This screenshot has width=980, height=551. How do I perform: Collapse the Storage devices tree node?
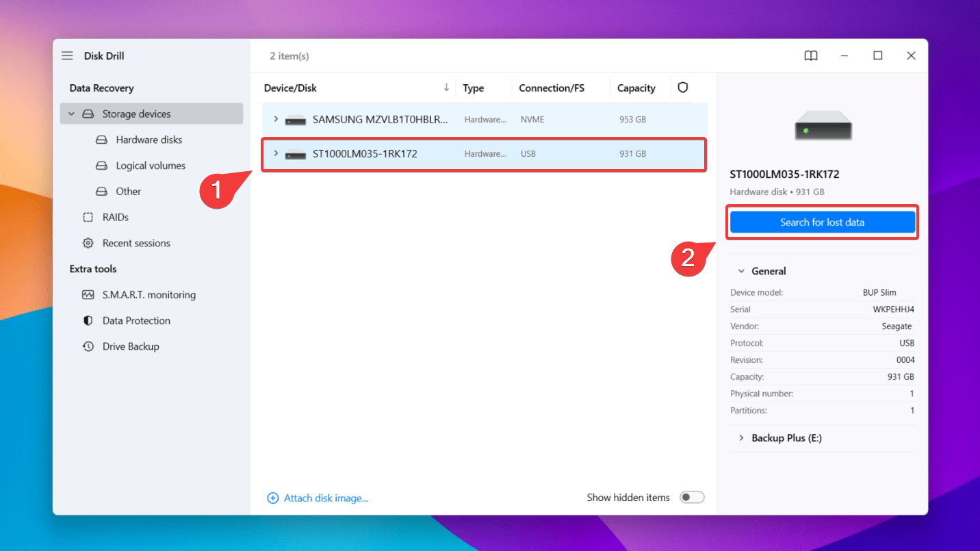71,114
